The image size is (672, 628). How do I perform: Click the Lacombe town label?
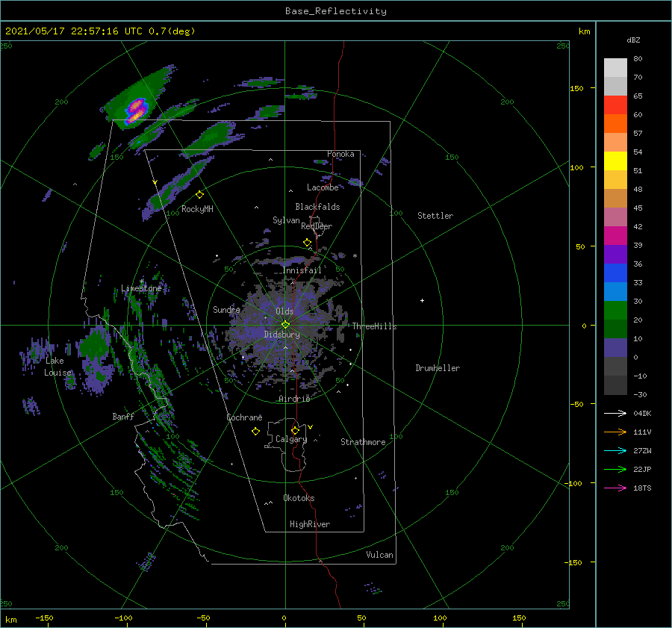323,187
